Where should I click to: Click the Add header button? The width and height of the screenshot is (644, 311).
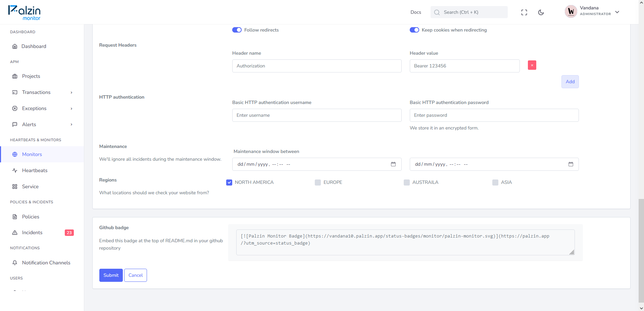(570, 82)
